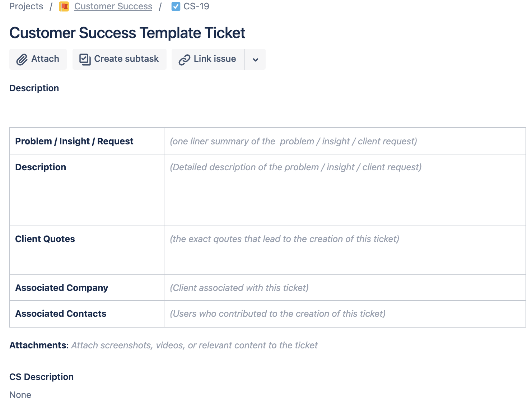
Task: Click the Attachments instruction text line
Action: pos(163,346)
